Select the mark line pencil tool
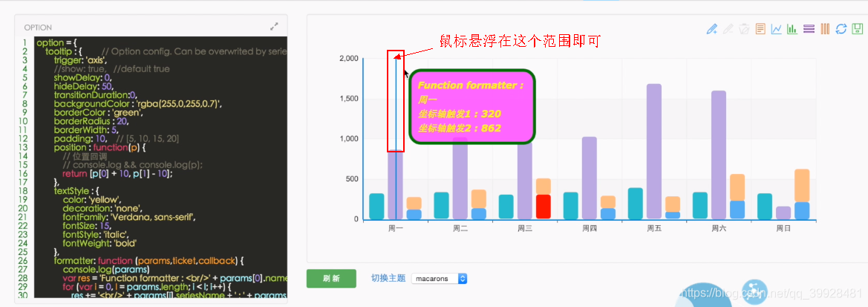Screen dimensions: 868x307 (713, 28)
